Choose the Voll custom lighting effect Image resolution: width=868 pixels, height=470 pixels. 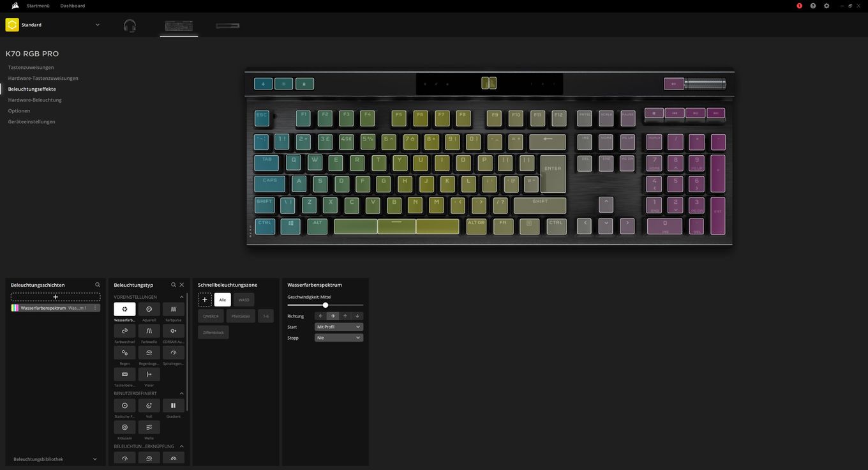(x=149, y=406)
